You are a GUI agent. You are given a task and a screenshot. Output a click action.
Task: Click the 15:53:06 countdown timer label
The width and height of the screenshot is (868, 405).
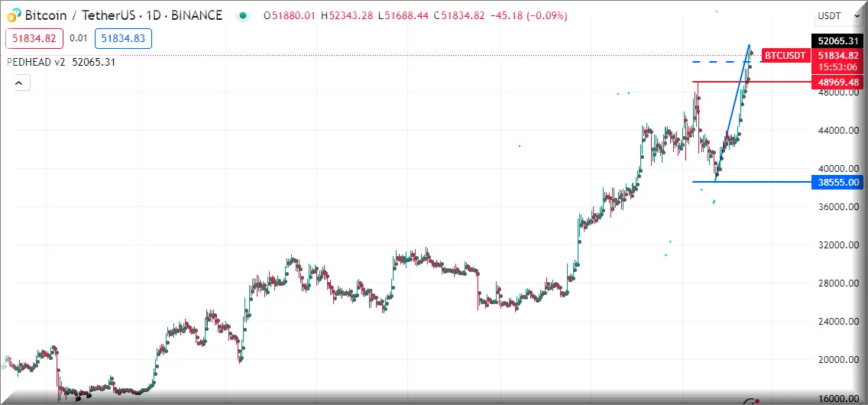click(x=837, y=67)
